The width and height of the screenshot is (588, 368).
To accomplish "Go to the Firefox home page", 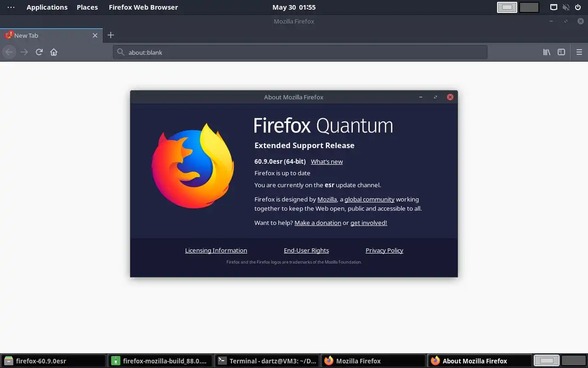I will point(54,52).
